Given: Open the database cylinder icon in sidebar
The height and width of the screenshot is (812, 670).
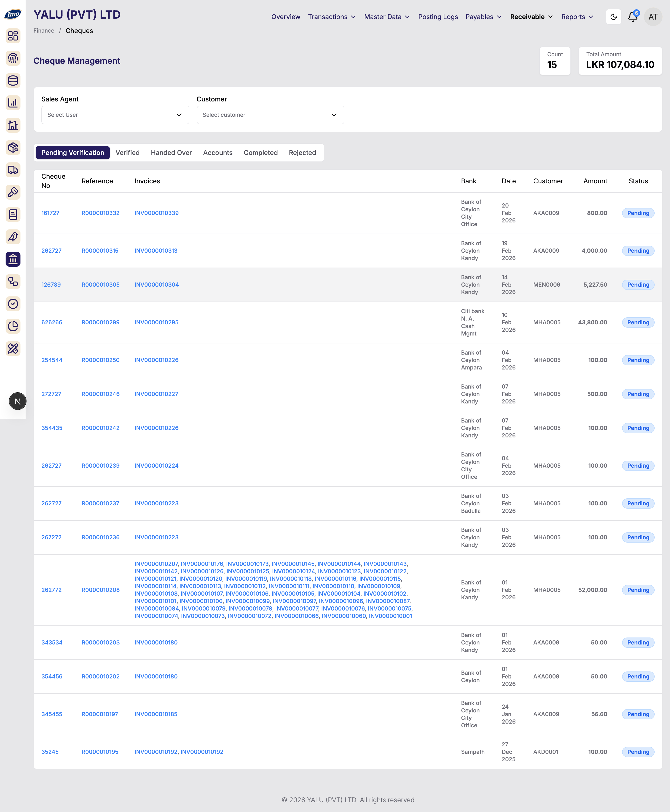Looking at the screenshot, I should [x=13, y=81].
